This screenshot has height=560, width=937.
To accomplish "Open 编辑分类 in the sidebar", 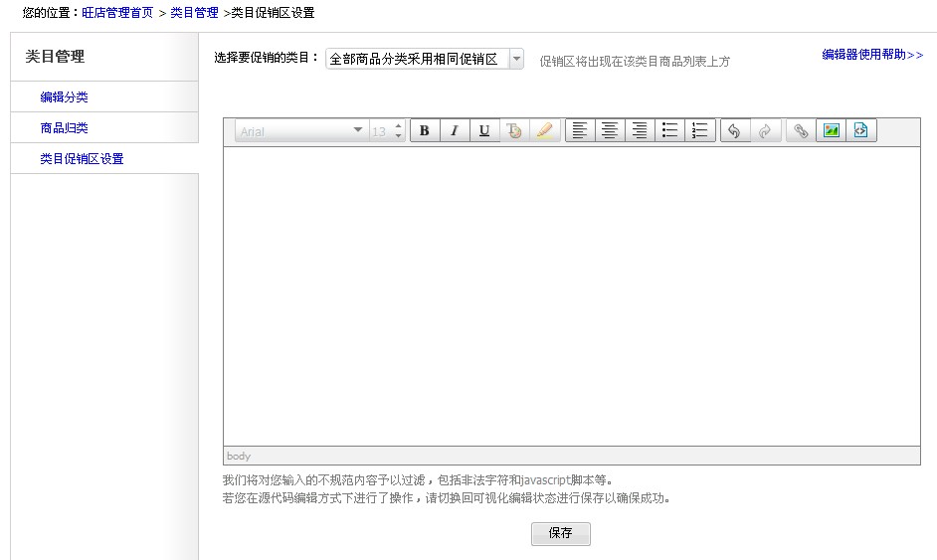I will 64,96.
